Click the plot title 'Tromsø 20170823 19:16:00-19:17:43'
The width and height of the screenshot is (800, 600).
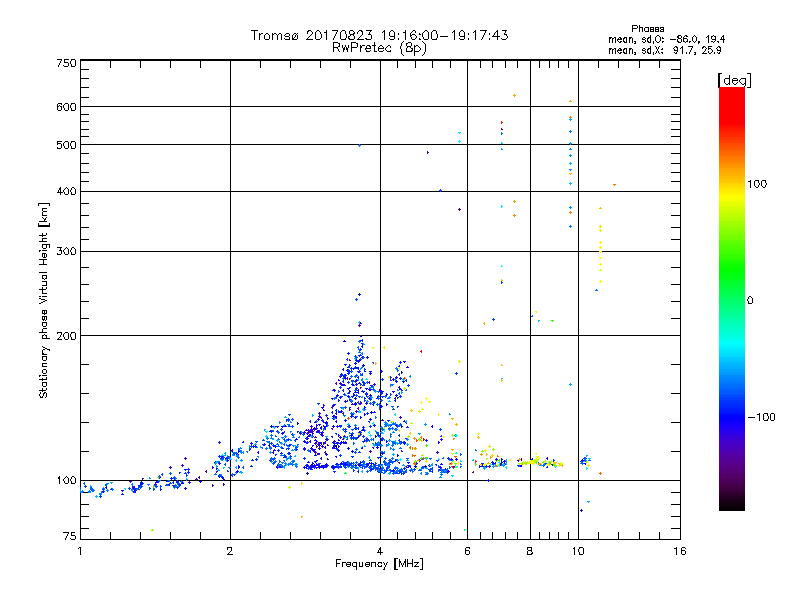pos(379,35)
